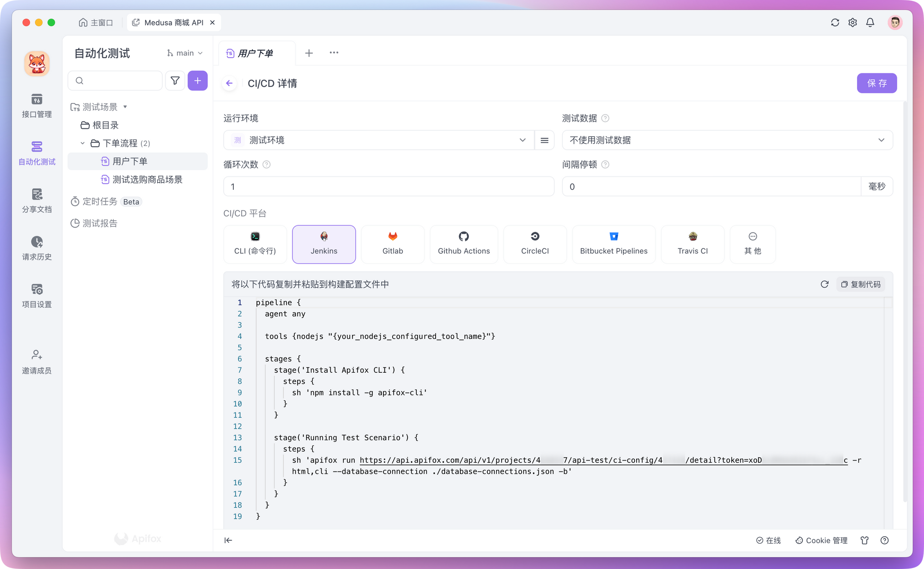
Task: Click the filter funnel icon
Action: click(175, 81)
